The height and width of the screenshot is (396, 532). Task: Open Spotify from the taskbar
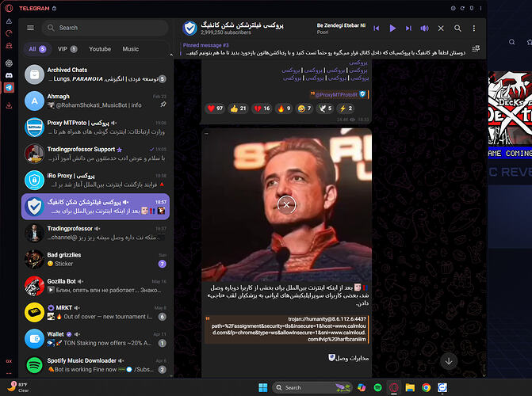(x=377, y=387)
